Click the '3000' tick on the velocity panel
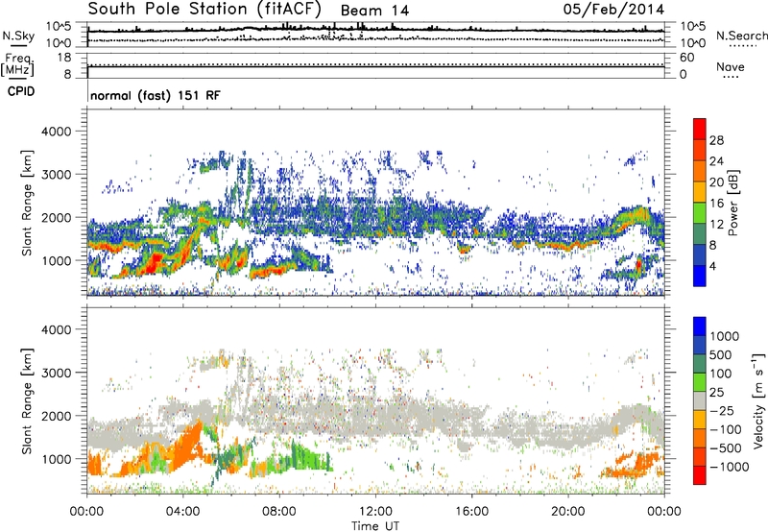This screenshot has width=768, height=532. pyautogui.click(x=56, y=373)
